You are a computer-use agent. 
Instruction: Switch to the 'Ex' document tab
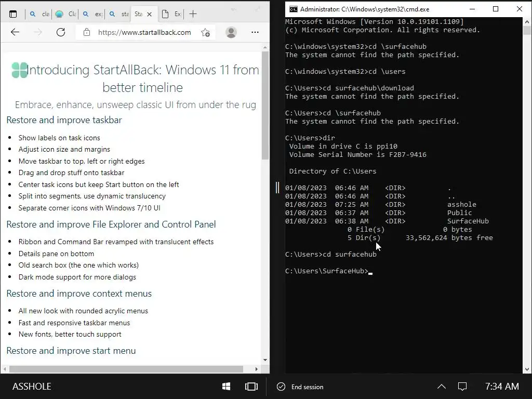pyautogui.click(x=171, y=14)
